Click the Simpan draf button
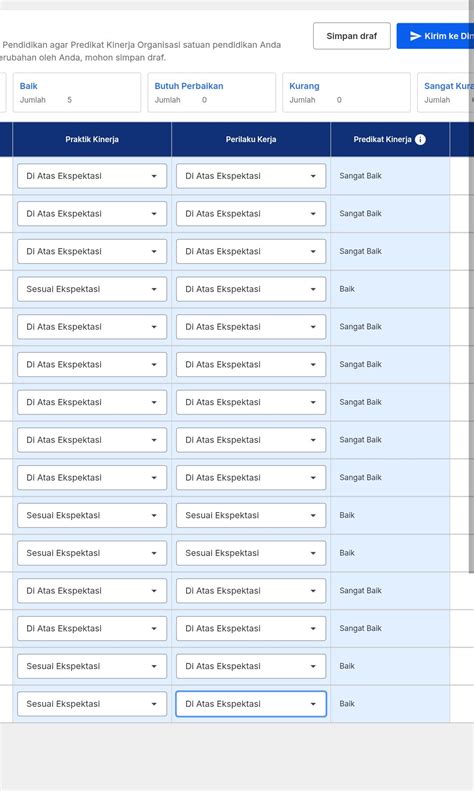The image size is (474, 791). [x=351, y=36]
